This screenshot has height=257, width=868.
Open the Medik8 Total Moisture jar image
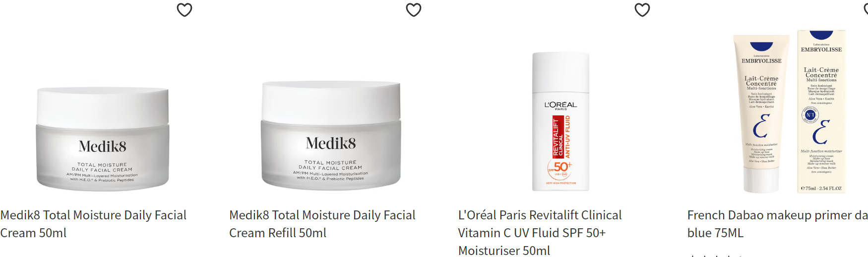pos(103,139)
